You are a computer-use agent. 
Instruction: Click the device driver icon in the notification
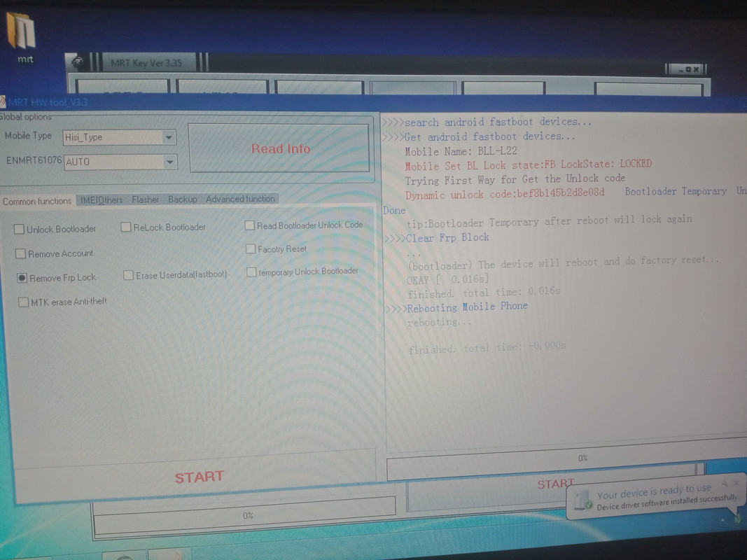tap(582, 501)
